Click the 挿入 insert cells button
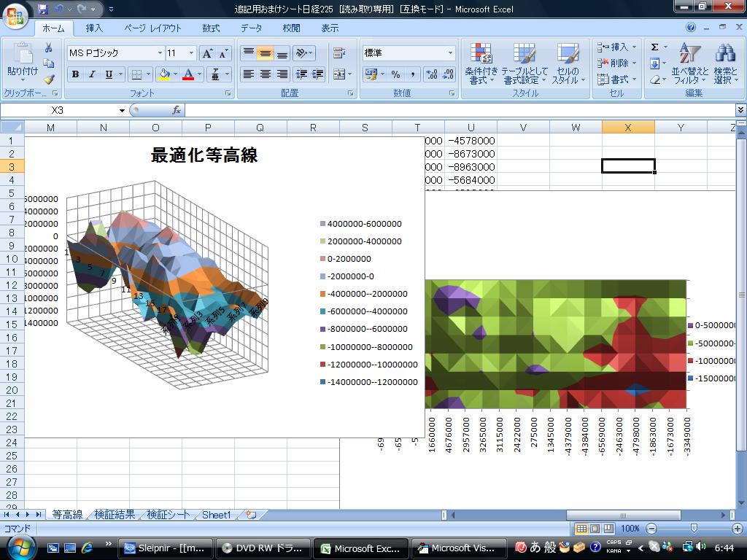This screenshot has width=747, height=560. tap(613, 47)
